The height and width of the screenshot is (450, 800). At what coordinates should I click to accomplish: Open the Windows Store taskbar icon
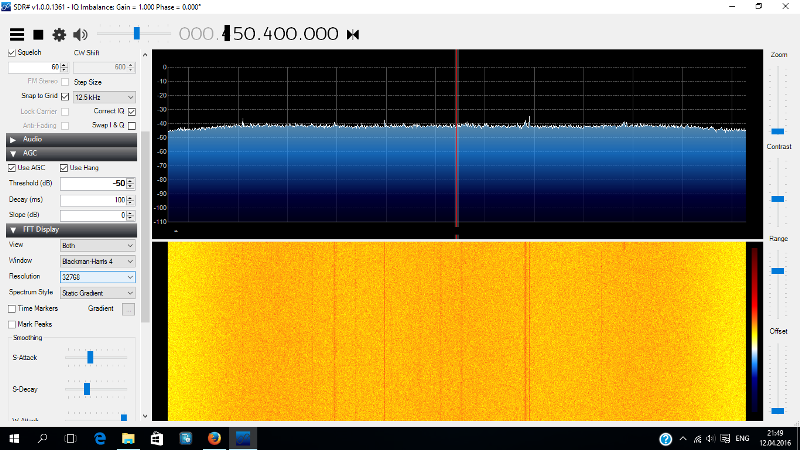[x=157, y=439]
